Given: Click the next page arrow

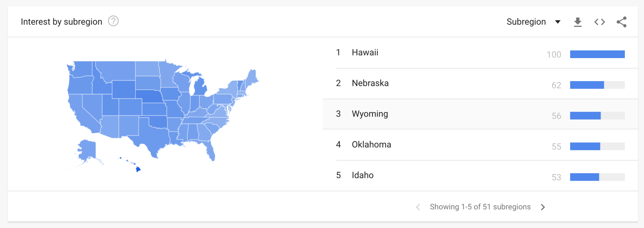Looking at the screenshot, I should 543,207.
